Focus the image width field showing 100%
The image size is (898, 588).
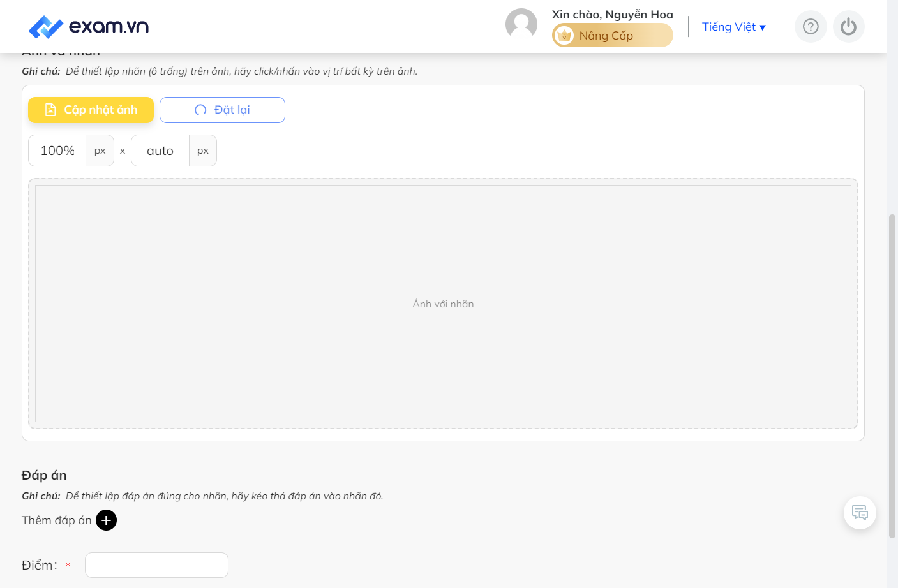pyautogui.click(x=57, y=151)
